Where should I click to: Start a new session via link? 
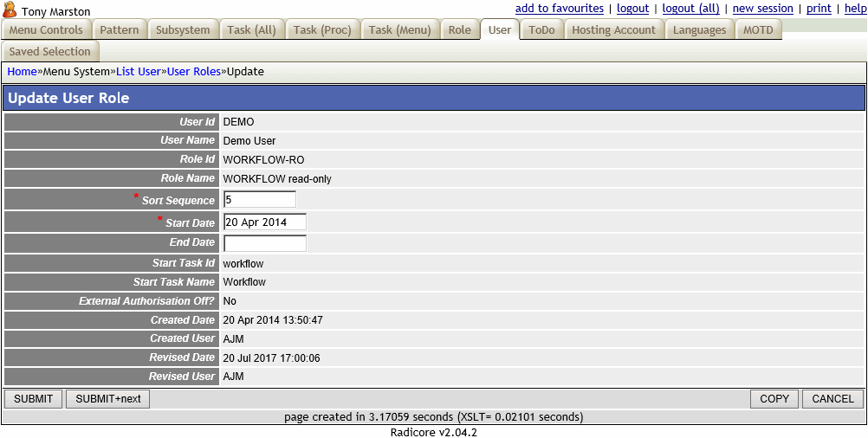[x=762, y=9]
